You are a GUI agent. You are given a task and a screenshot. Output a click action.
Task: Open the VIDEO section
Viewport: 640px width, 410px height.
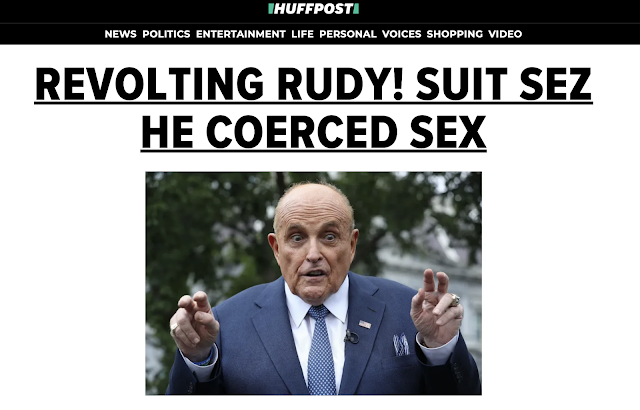point(505,34)
